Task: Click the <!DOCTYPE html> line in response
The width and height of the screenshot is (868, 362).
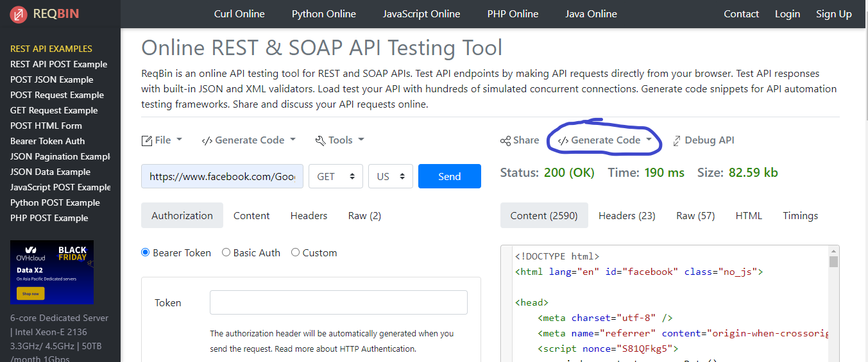Action: click(557, 256)
